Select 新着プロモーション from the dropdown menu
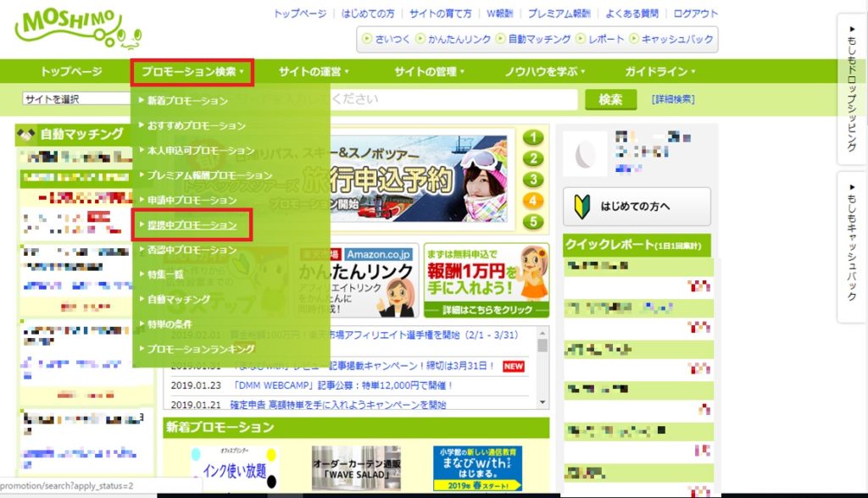Viewport: 868px width, 498px height. coord(187,101)
